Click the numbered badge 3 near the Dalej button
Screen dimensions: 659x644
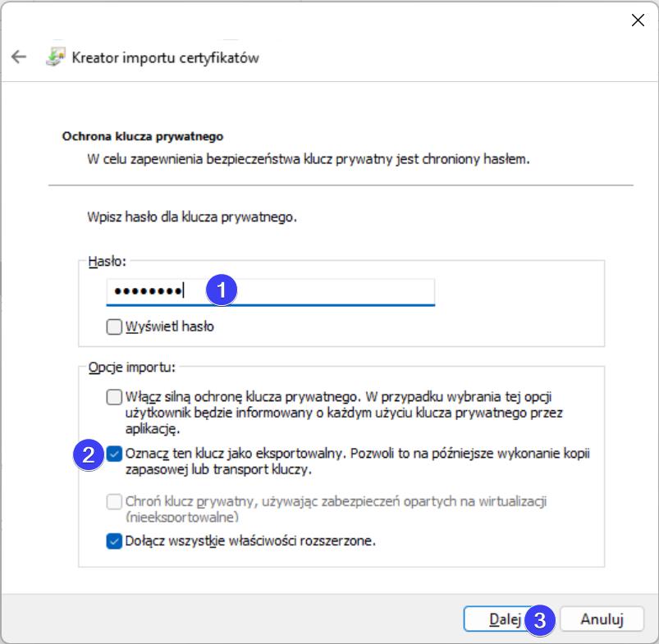click(x=540, y=619)
